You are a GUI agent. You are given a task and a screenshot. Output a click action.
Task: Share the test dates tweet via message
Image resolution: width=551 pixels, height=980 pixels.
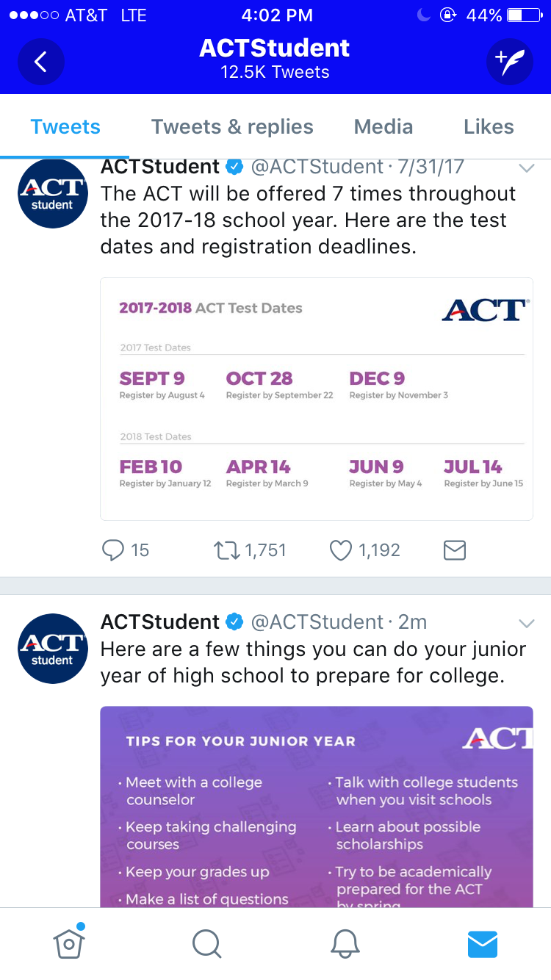(x=455, y=550)
